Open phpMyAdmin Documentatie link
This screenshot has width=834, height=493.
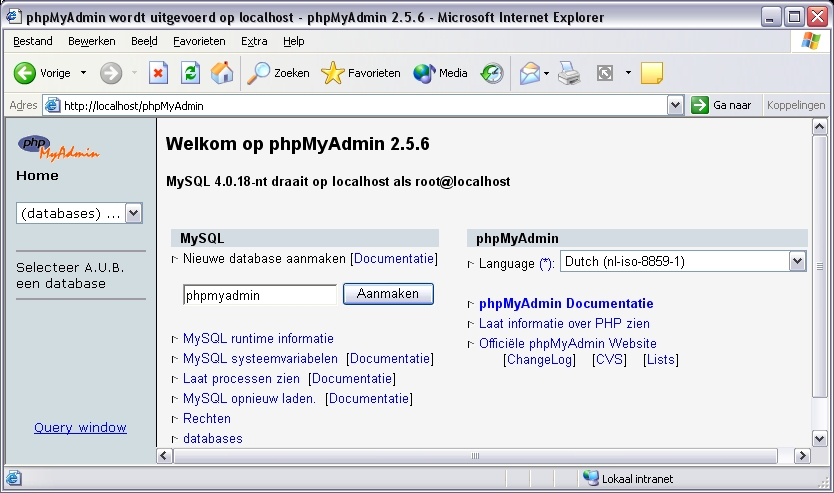tap(566, 303)
